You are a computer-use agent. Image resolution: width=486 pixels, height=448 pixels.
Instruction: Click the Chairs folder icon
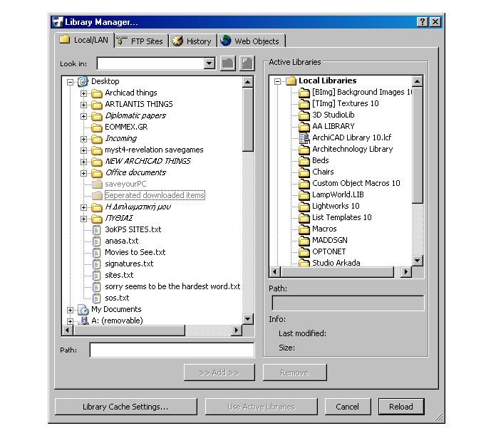click(304, 172)
